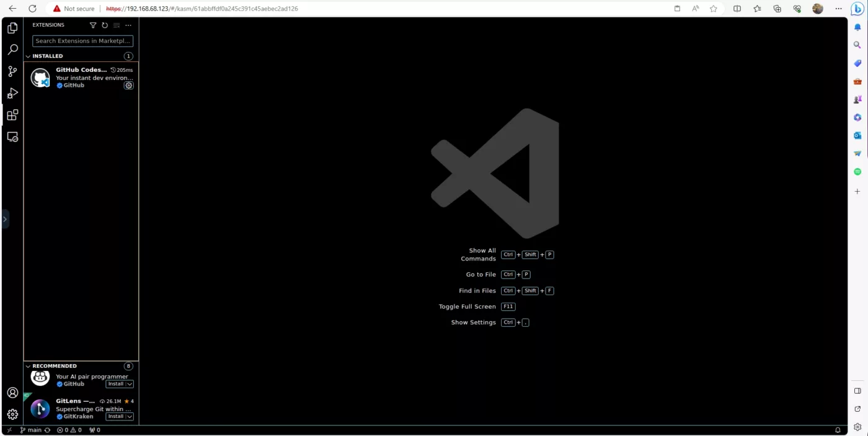
Task: Open Edge sidebar shopping tag icon
Action: (857, 63)
